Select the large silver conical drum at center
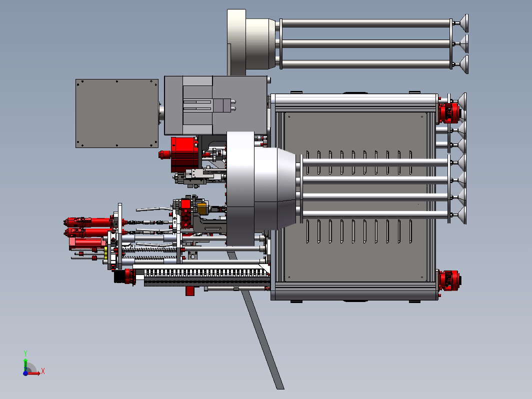 point(261,188)
